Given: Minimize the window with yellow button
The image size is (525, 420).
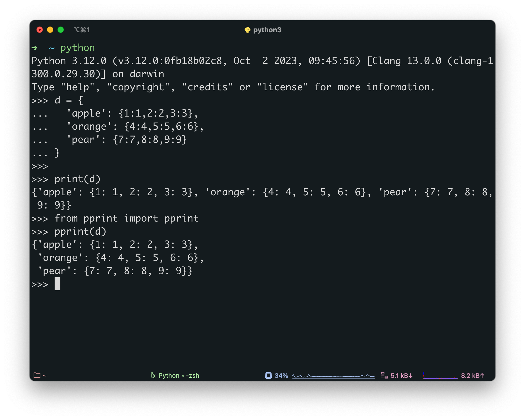Looking at the screenshot, I should (50, 30).
